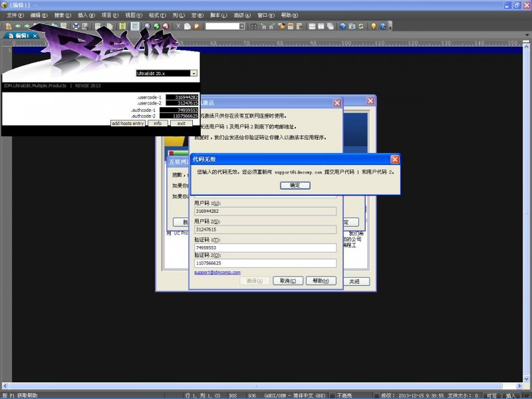Click the green column-mode toolbar icon
The height and width of the screenshot is (399, 532).
pyautogui.click(x=123, y=26)
